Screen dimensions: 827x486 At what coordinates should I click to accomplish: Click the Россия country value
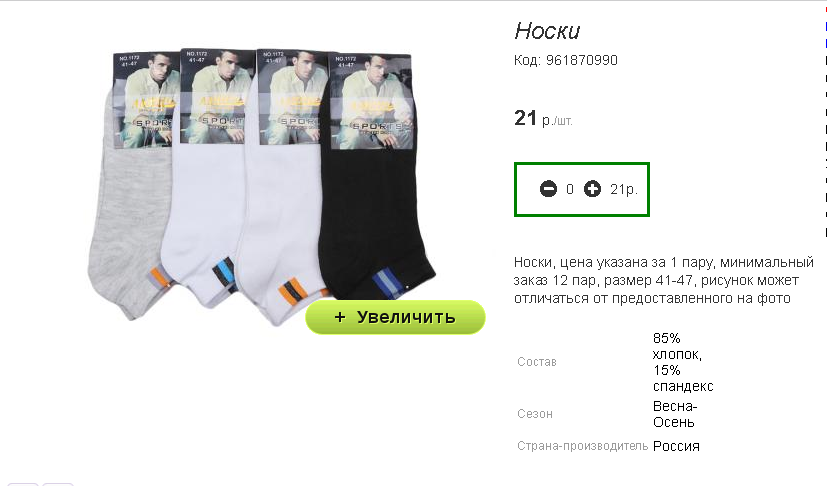pos(676,446)
